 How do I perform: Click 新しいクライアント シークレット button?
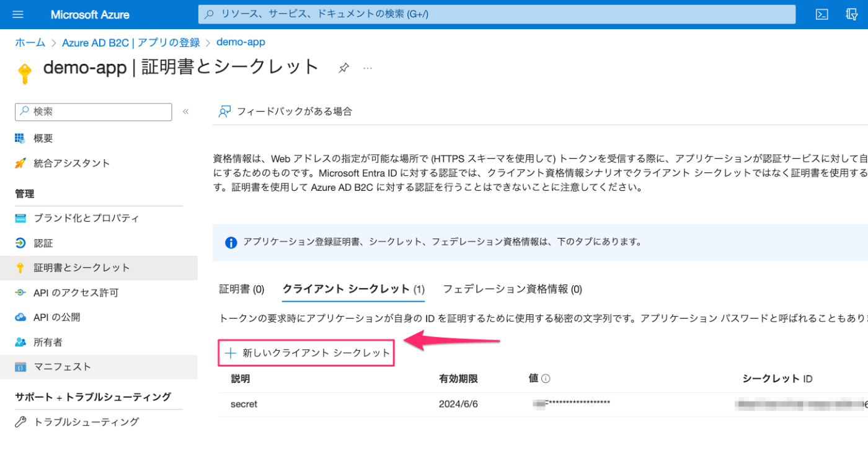coord(307,353)
